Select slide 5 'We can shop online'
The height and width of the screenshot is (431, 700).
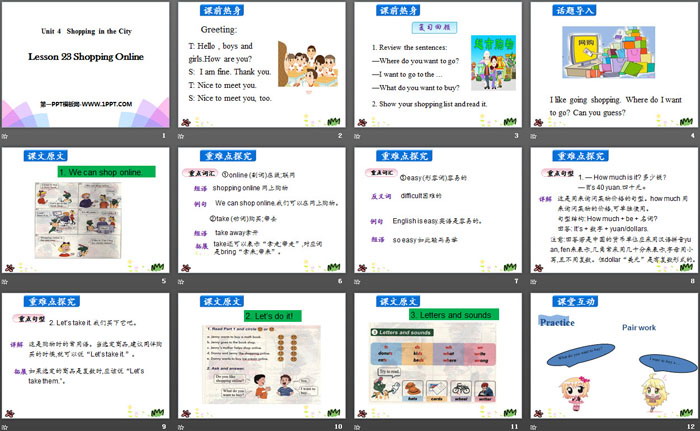pos(85,210)
